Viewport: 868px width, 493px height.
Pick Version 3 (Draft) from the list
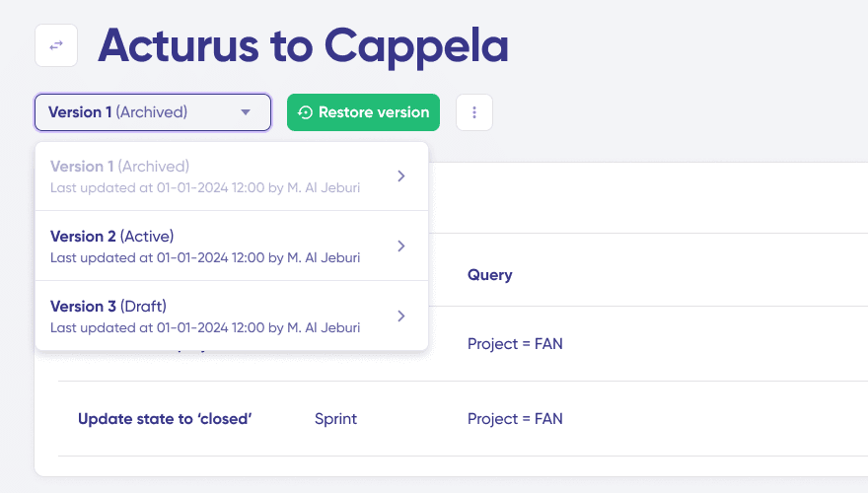[110, 307]
